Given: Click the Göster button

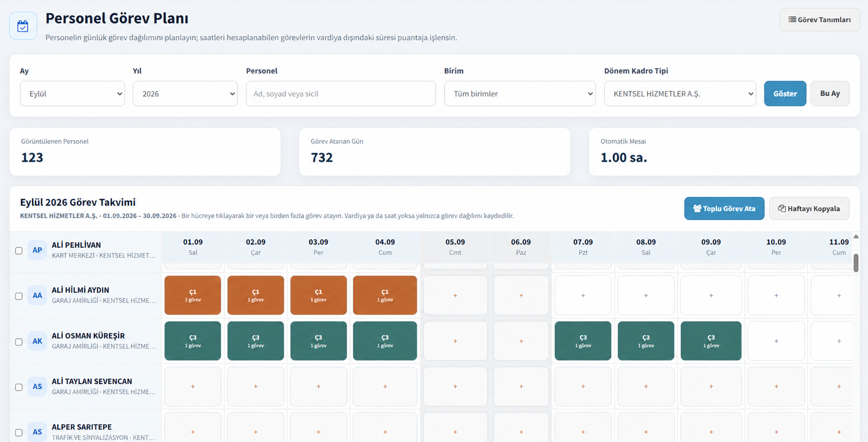Looking at the screenshot, I should [x=785, y=93].
